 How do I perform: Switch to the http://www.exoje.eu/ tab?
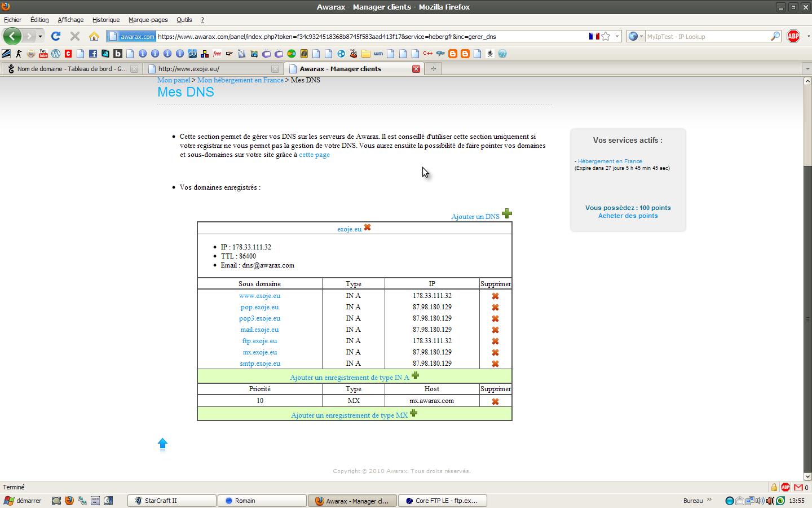click(213, 69)
